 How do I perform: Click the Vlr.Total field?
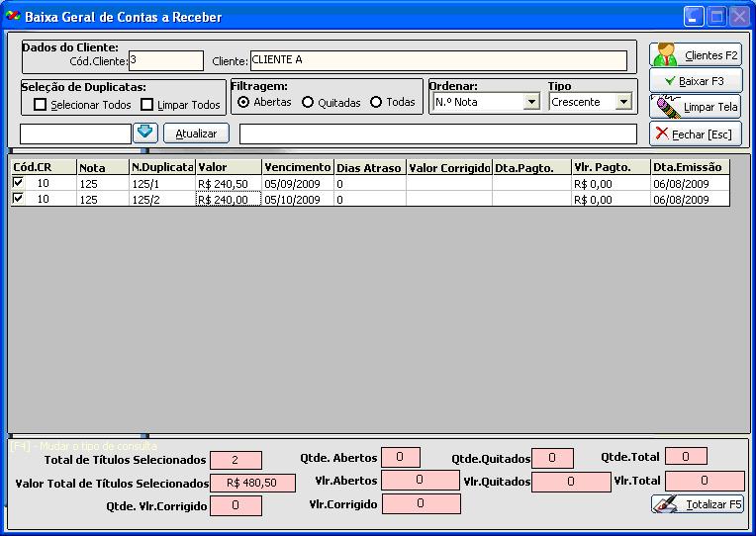(705, 481)
